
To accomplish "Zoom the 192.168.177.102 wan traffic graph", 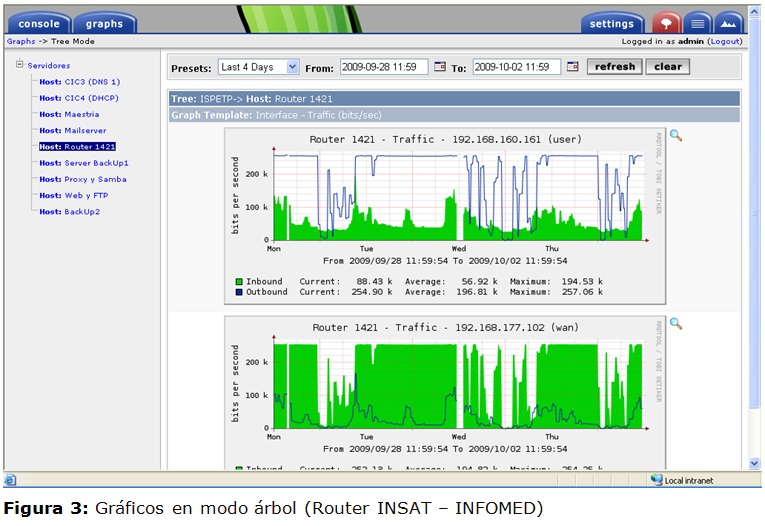I will (x=676, y=324).
